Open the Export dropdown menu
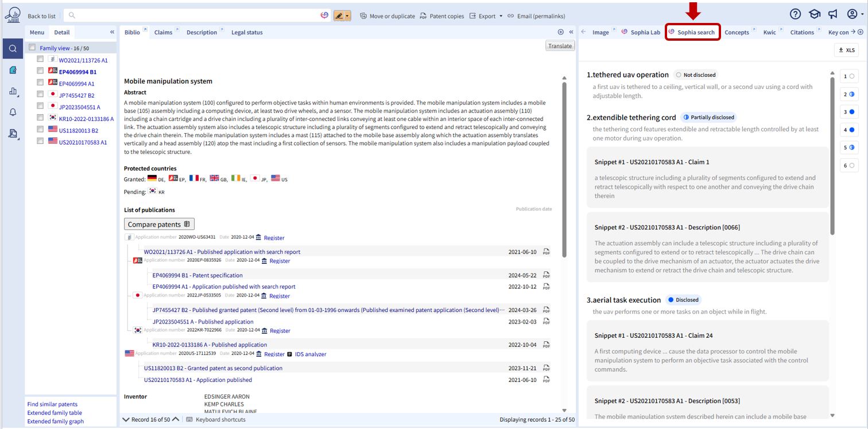 coord(501,16)
